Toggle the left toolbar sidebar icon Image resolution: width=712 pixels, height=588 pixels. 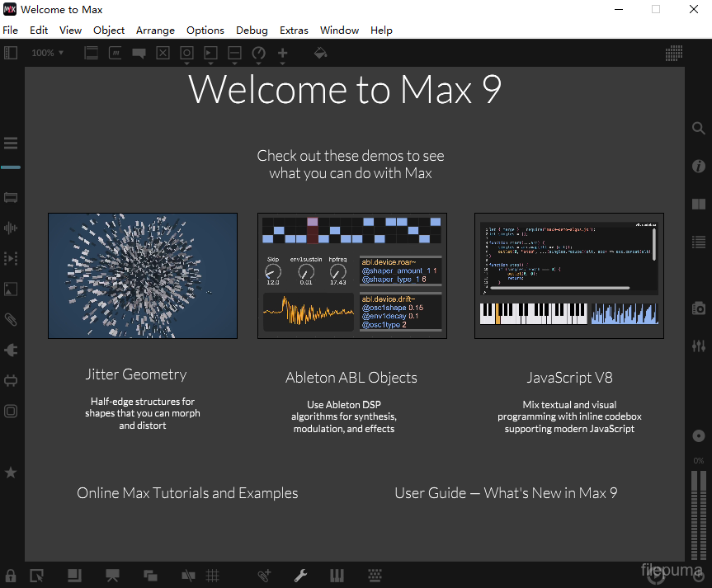coord(11,53)
